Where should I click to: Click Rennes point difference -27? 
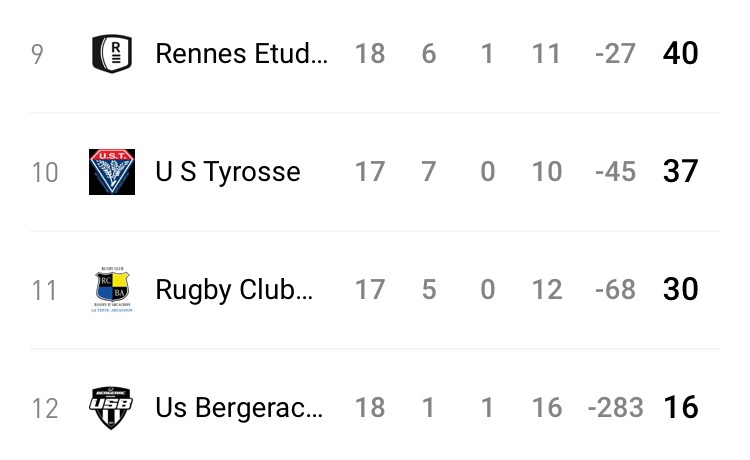click(x=615, y=54)
